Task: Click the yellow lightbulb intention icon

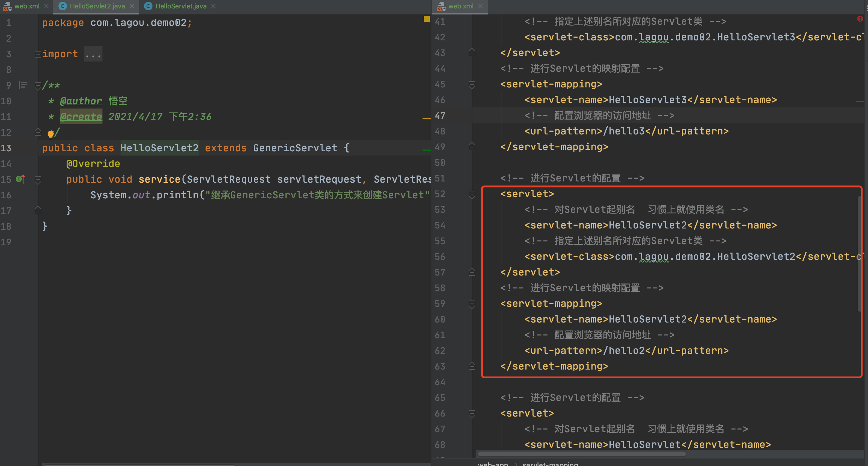Action: pyautogui.click(x=51, y=134)
